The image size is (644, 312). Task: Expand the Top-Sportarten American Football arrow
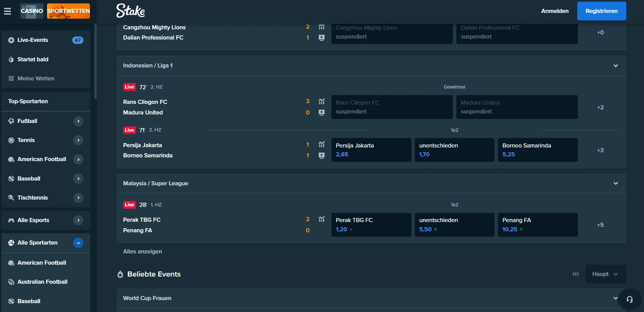coord(78,159)
